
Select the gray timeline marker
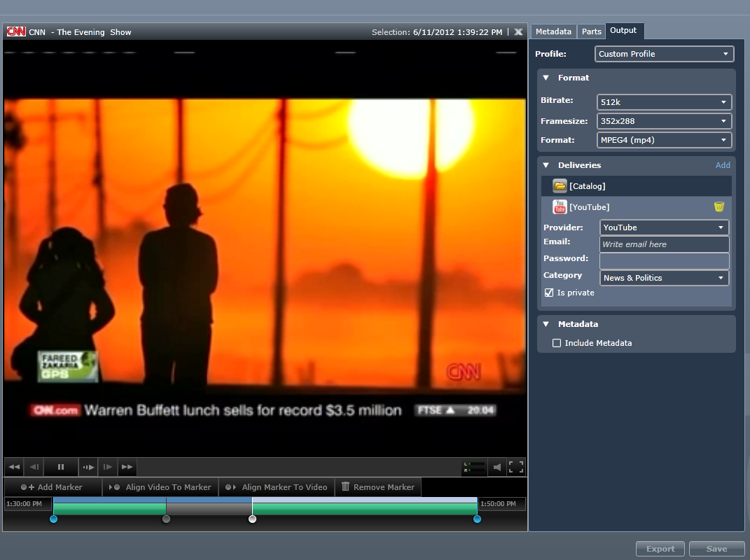pyautogui.click(x=166, y=519)
